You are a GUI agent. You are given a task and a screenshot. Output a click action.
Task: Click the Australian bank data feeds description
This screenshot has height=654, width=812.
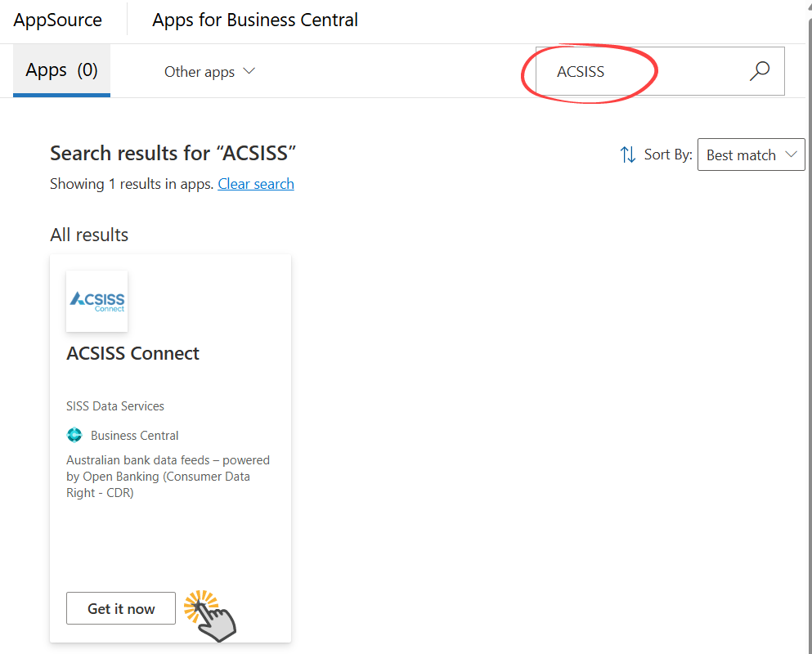coord(168,476)
